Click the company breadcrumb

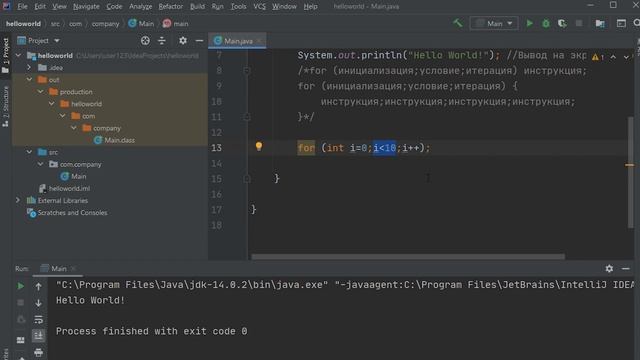point(105,24)
